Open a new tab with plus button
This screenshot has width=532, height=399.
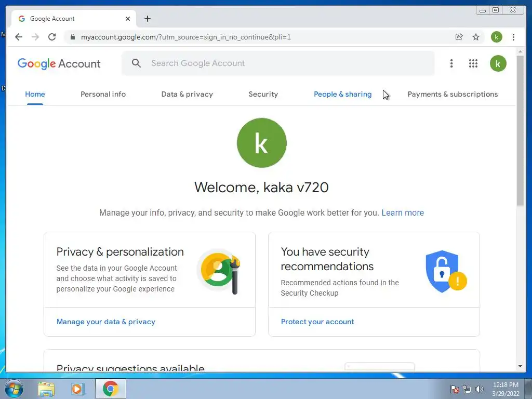pos(147,19)
